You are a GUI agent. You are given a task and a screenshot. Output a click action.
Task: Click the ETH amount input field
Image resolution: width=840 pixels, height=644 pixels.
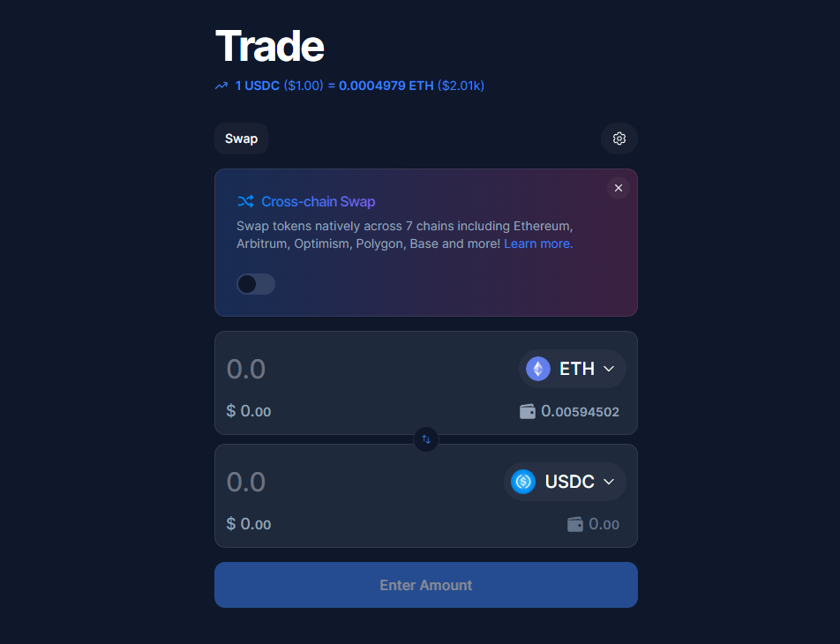tap(364, 369)
